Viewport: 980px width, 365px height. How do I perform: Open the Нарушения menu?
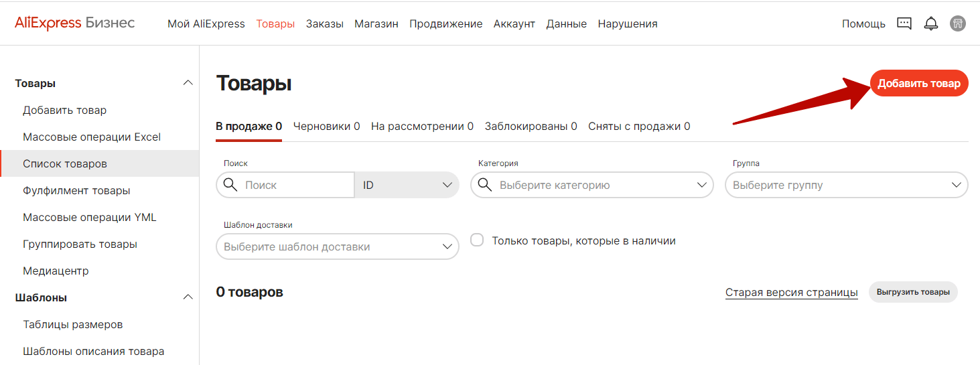point(628,23)
